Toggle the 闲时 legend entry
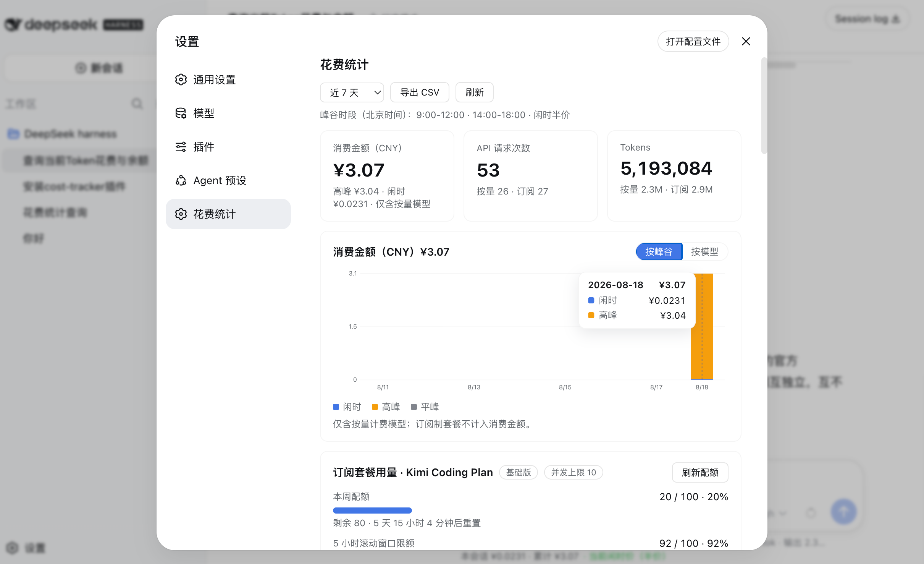Viewport: 924px width, 564px height. pyautogui.click(x=347, y=407)
